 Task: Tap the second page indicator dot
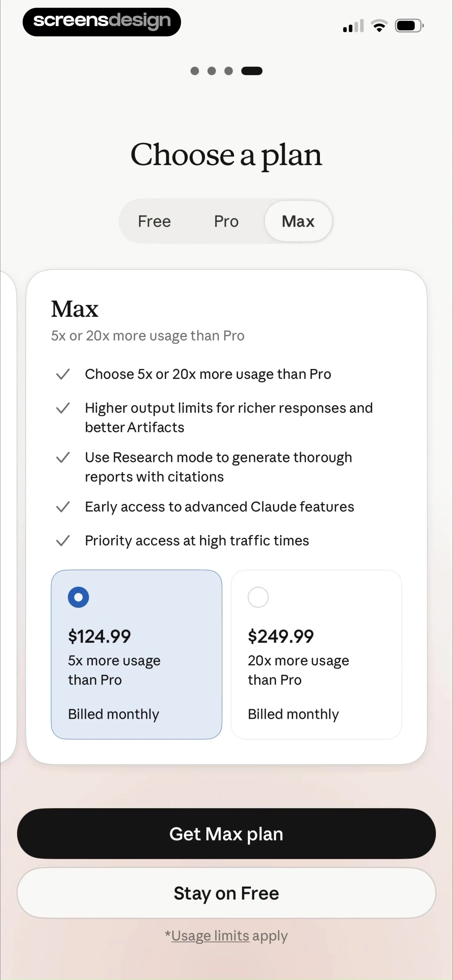pos(212,71)
